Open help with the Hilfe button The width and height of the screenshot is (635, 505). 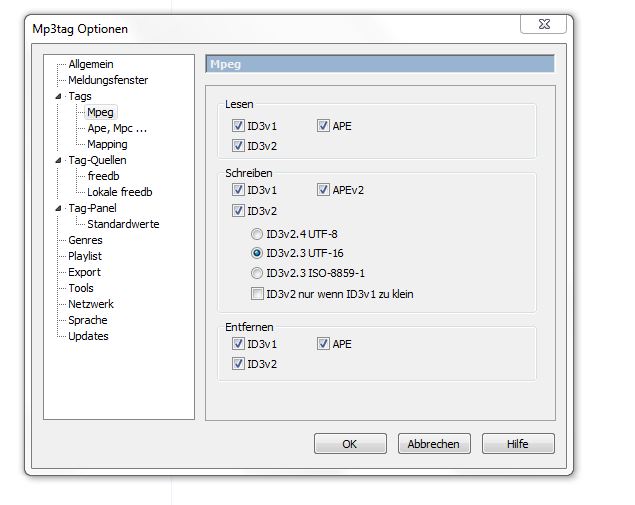point(518,444)
